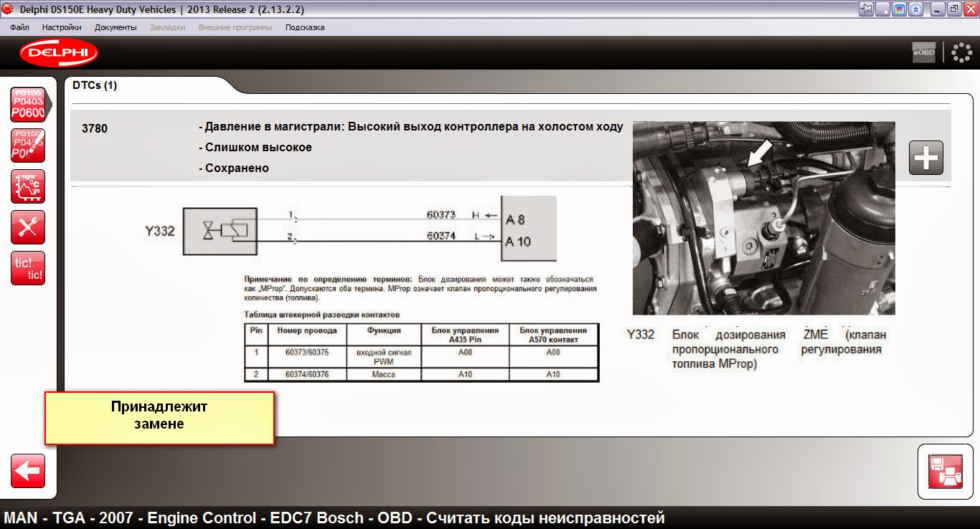Screen dimensions: 980x529
Task: Click 'Таблица штекерной разводки контактов' heading
Action: (x=322, y=315)
